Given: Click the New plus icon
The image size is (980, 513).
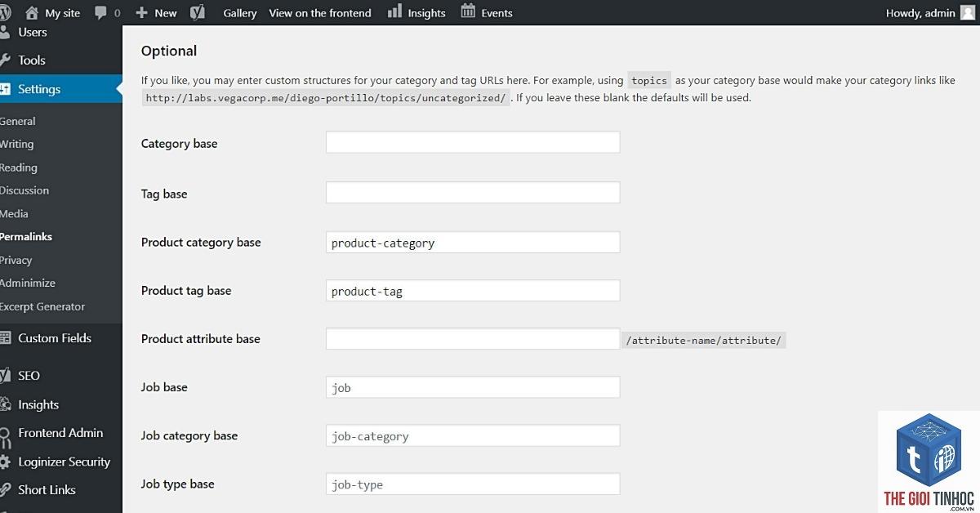Looking at the screenshot, I should coord(141,13).
